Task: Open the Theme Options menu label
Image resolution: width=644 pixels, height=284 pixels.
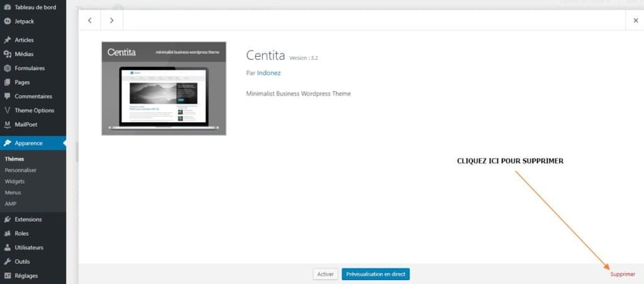Action: coord(34,110)
